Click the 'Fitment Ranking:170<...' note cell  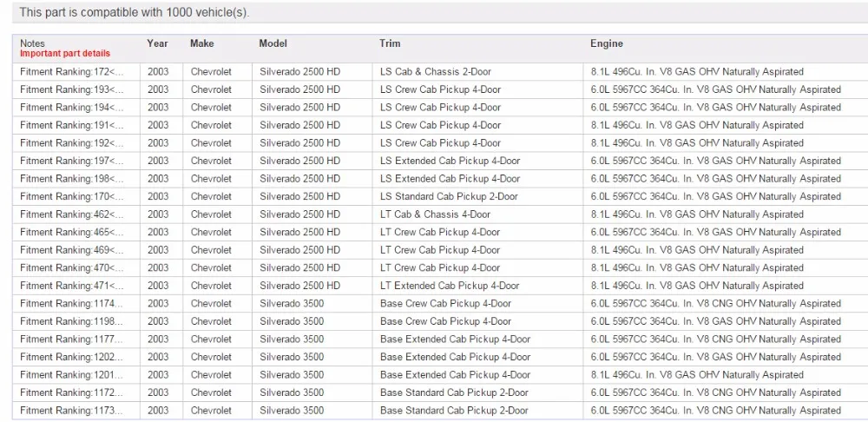(76, 196)
